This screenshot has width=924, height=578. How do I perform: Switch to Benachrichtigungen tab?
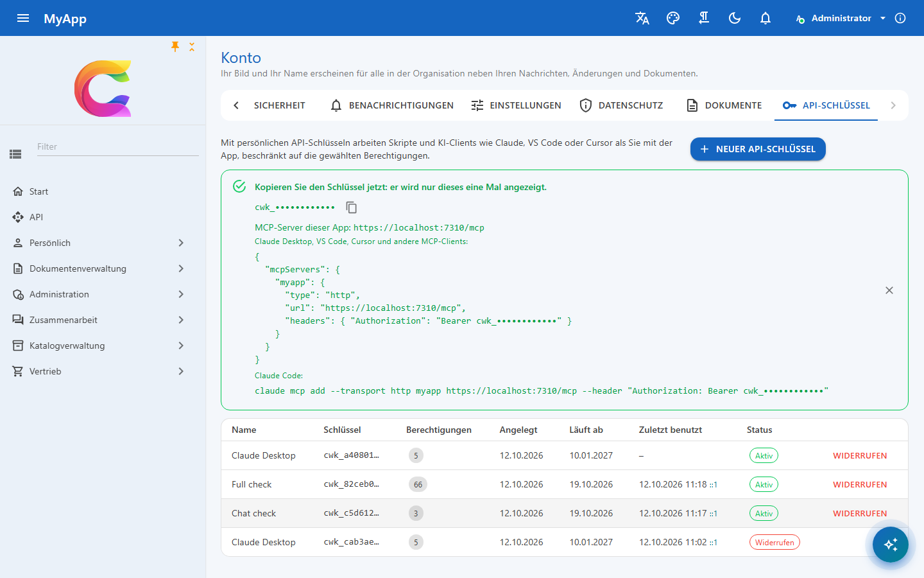tap(391, 105)
